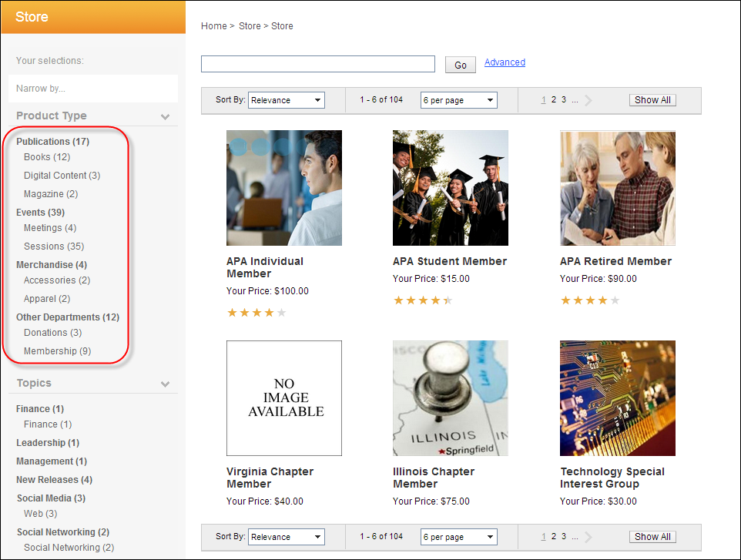
Task: Filter by Digital Content (3)
Action: click(62, 176)
